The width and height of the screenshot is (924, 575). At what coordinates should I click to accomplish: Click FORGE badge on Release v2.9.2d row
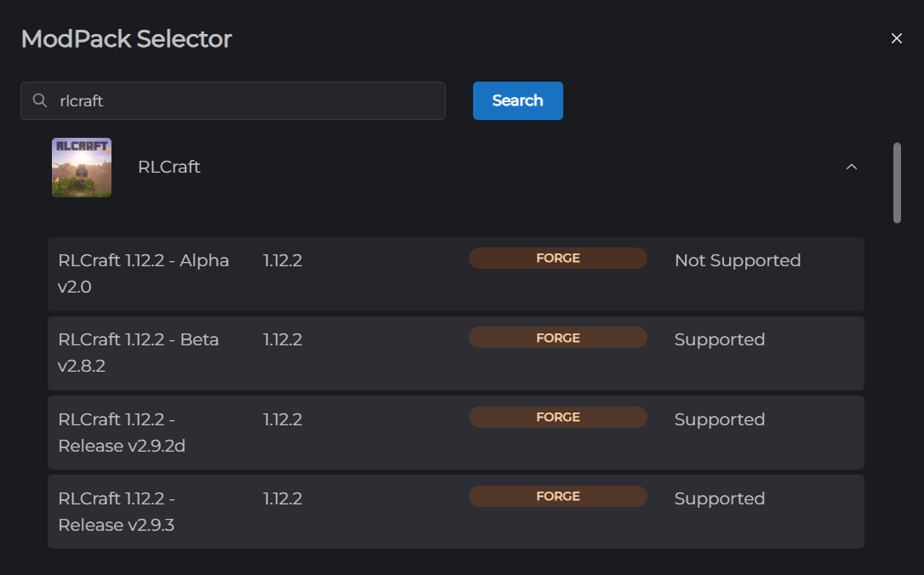point(557,417)
